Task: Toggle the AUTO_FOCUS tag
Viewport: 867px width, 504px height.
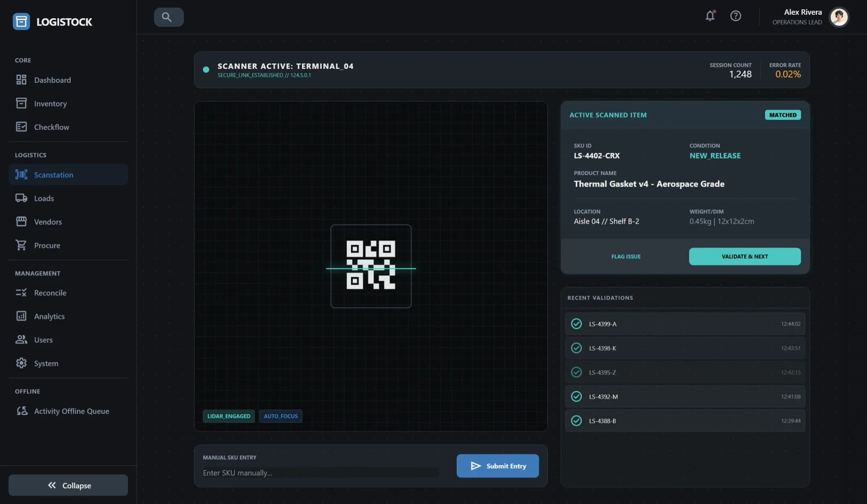Action: (x=280, y=416)
